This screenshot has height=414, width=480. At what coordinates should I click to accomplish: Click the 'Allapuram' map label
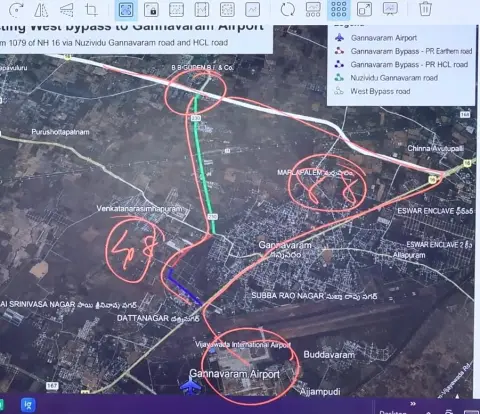point(409,255)
